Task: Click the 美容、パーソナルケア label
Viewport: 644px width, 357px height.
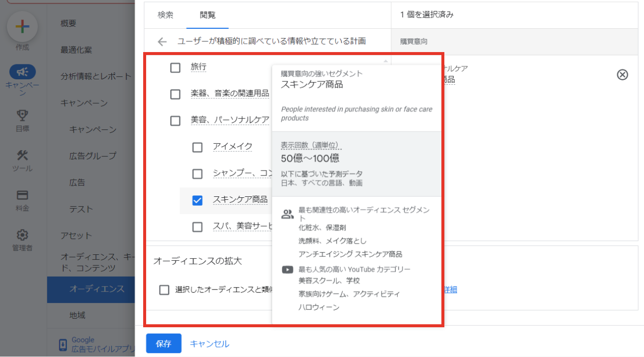Action: point(230,120)
